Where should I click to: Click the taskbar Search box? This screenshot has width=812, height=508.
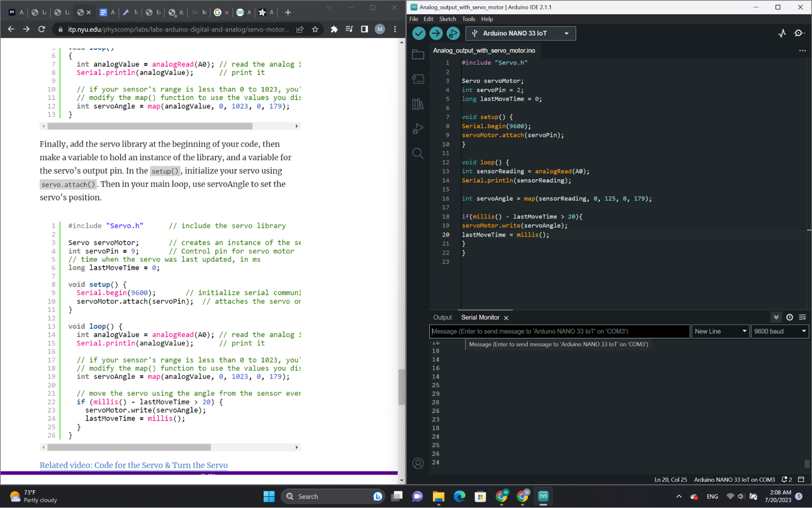(333, 497)
